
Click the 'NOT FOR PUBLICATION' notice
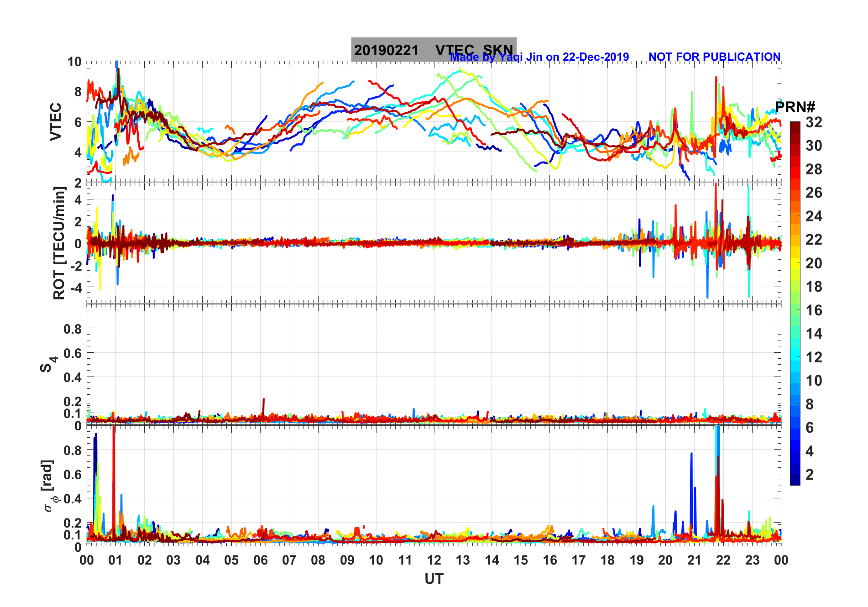[x=714, y=57]
